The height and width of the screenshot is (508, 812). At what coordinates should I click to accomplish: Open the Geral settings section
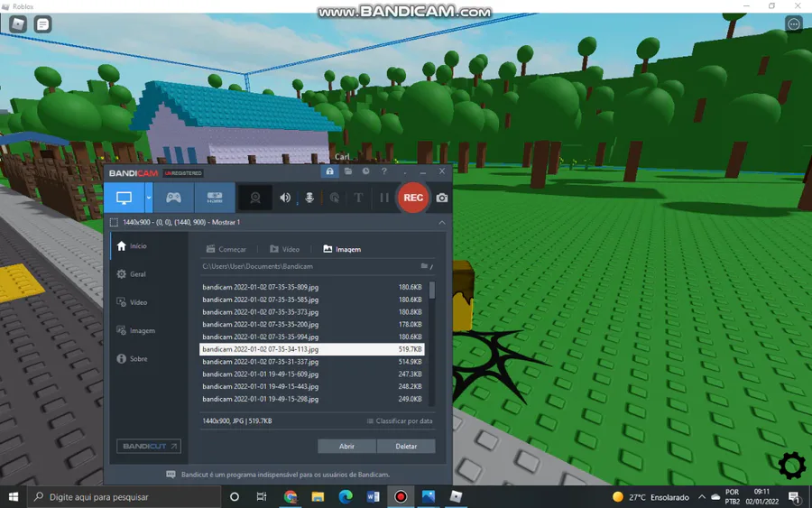132,274
